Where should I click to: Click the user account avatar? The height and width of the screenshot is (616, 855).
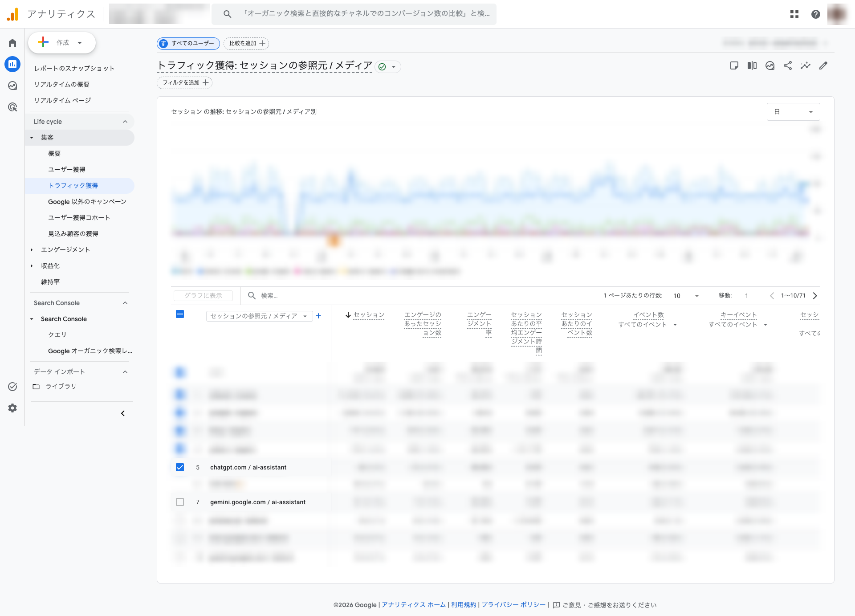(837, 14)
